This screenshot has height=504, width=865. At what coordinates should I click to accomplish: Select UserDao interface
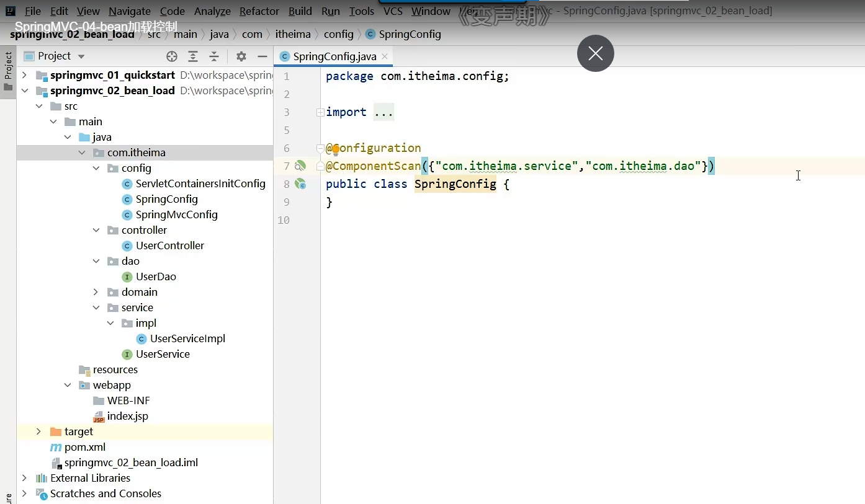click(x=156, y=276)
